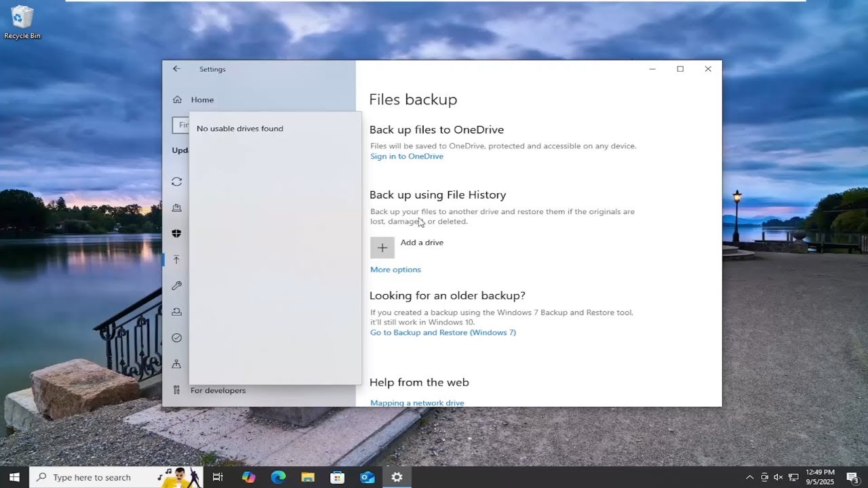Open the notification center icon
Viewport: 868px width, 488px height.
point(852,477)
